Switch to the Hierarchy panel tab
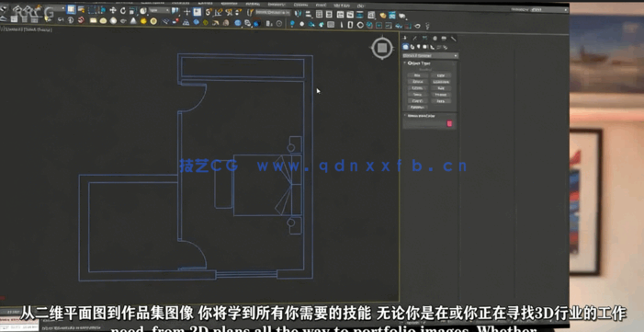Screen dimensions: 644x332 click(x=424, y=39)
